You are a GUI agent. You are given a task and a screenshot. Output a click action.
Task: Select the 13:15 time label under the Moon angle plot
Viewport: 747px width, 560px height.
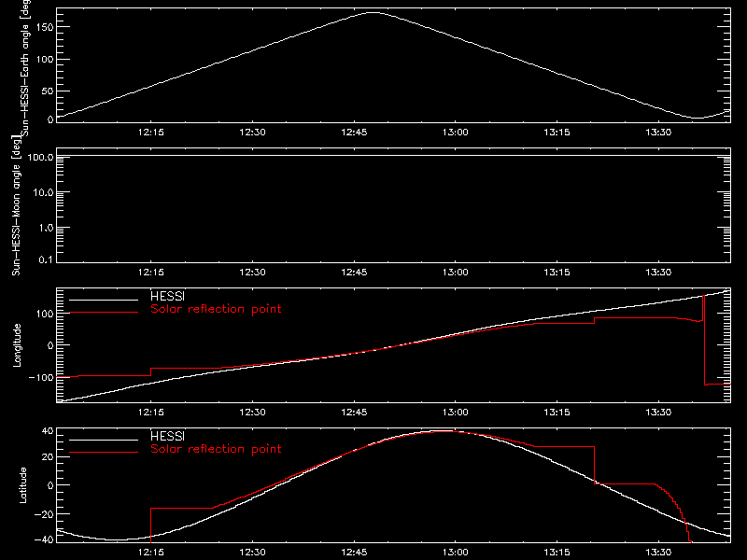click(x=557, y=272)
